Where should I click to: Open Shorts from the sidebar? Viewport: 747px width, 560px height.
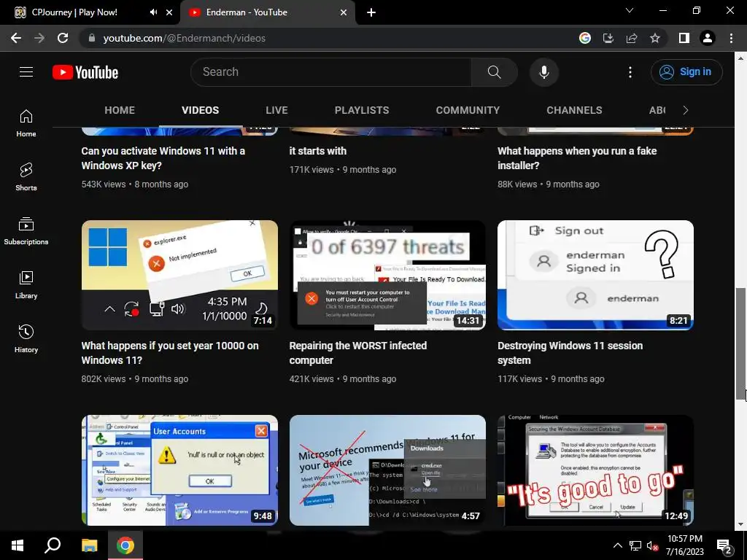click(26, 177)
